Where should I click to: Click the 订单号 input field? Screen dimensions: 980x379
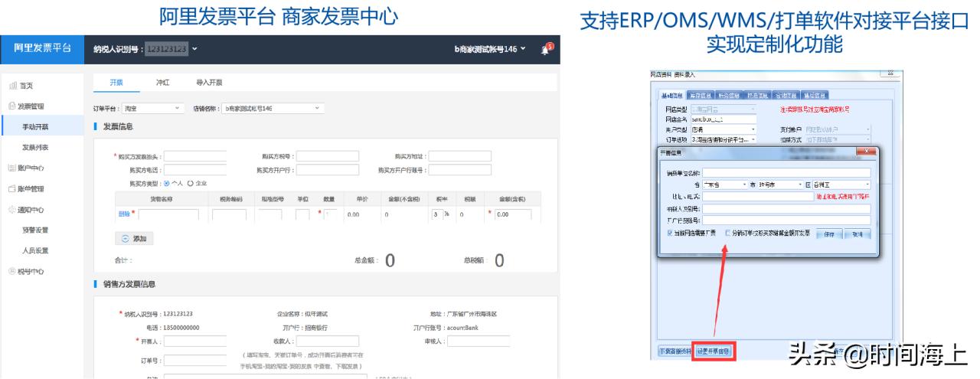click(195, 360)
